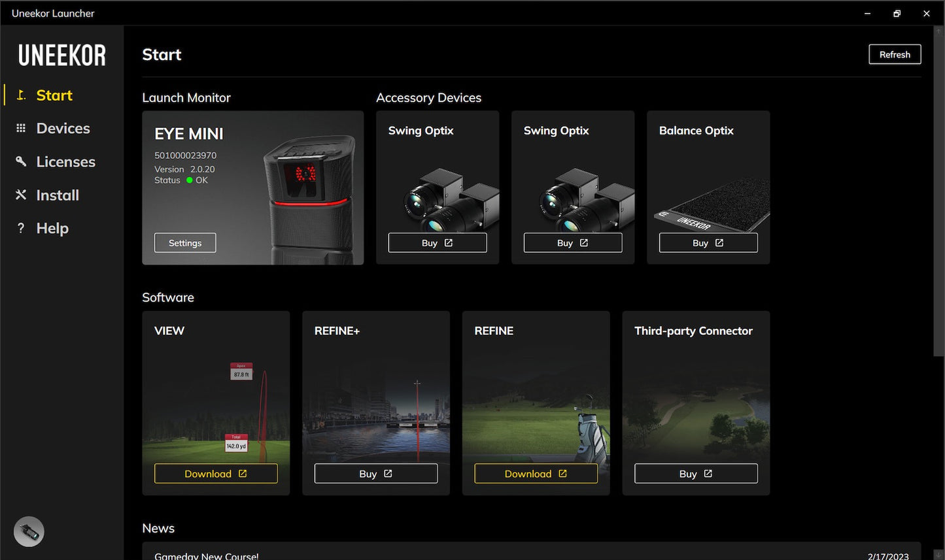Click the Devices grid icon
Viewport: 945px width, 560px height.
tap(21, 129)
